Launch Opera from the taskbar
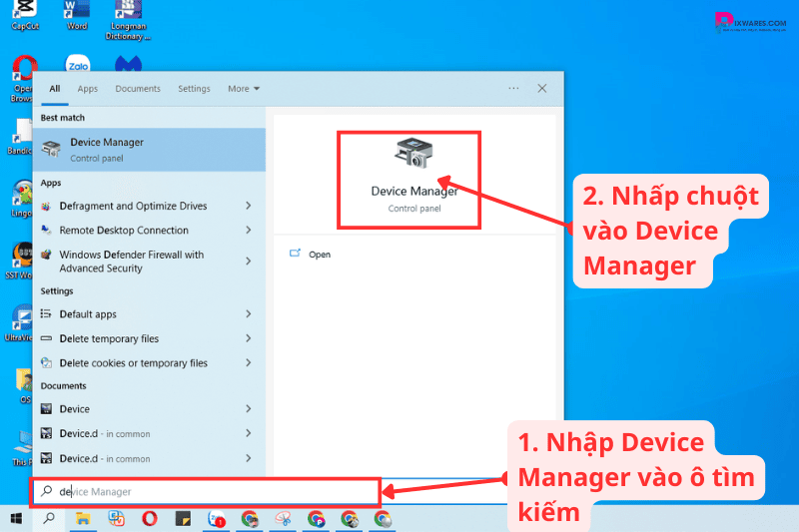The width and height of the screenshot is (799, 532). tap(149, 519)
